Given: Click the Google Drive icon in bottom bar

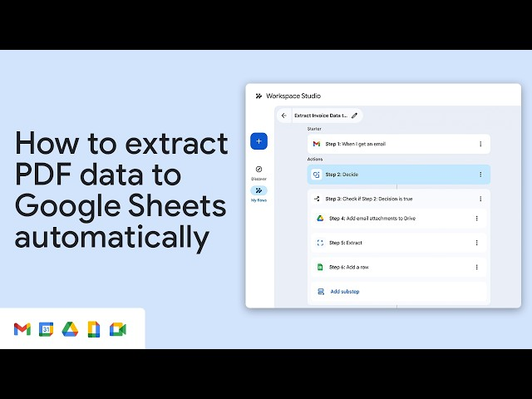Looking at the screenshot, I should (x=70, y=329).
